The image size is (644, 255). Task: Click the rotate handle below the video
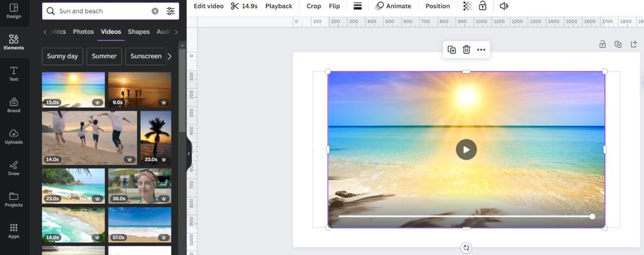pos(466,248)
